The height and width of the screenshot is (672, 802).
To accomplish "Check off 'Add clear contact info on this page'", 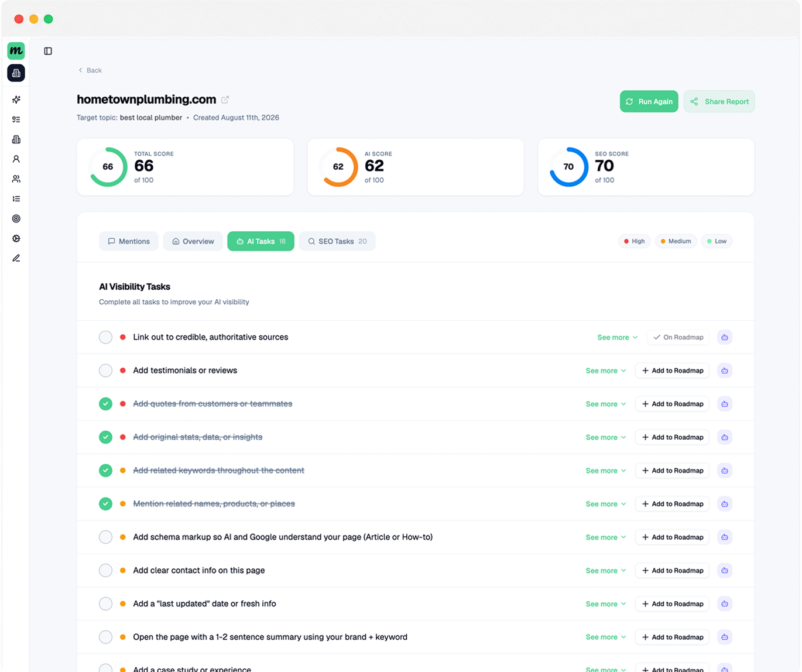I will click(x=105, y=571).
